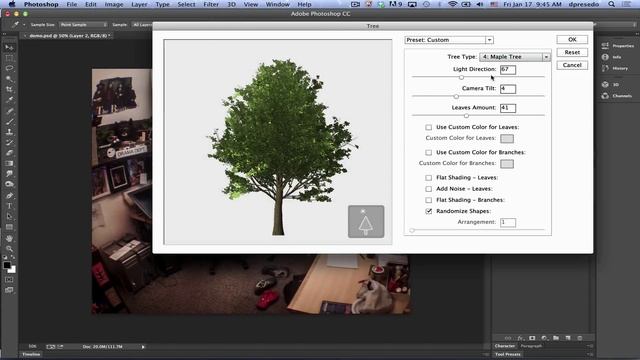Uncheck Randomize Shapes
The width and height of the screenshot is (640, 360).
(429, 211)
